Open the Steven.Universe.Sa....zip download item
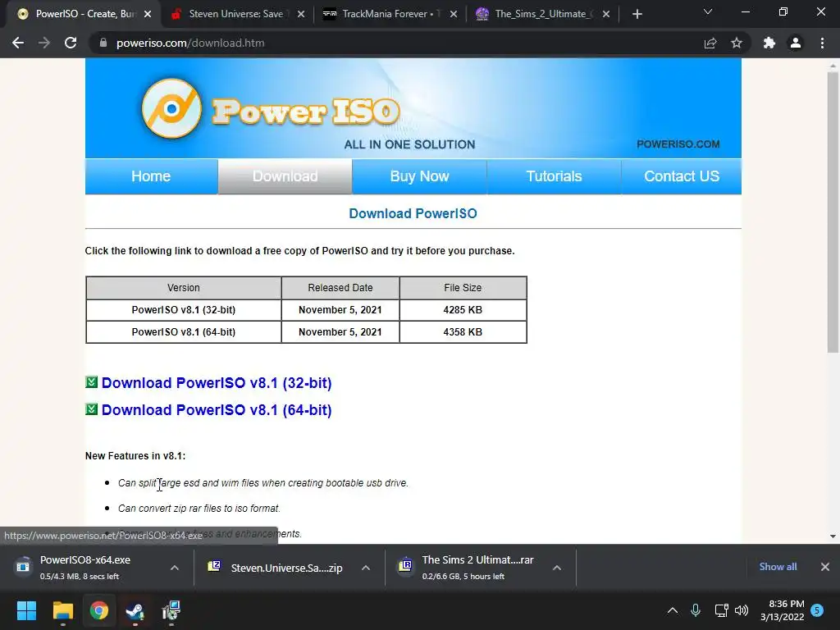 point(279,568)
